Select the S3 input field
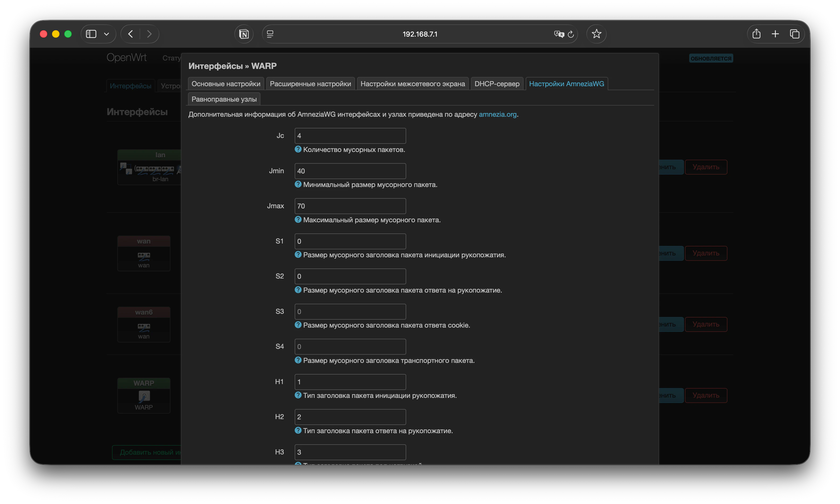Screen dimensions: 840x504 tap(350, 311)
